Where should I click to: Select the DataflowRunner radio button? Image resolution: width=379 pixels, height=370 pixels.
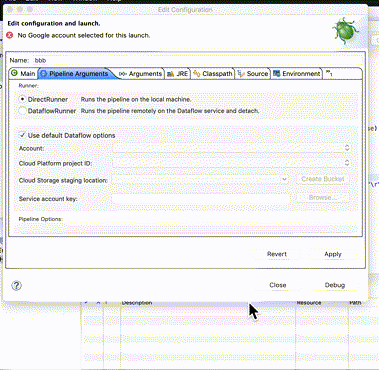coord(22,111)
